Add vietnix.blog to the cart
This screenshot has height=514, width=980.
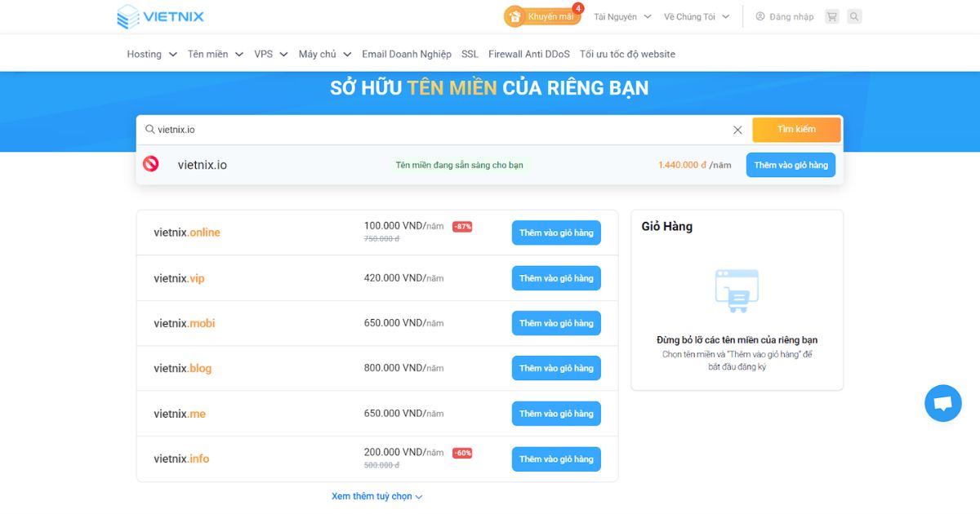click(x=556, y=368)
